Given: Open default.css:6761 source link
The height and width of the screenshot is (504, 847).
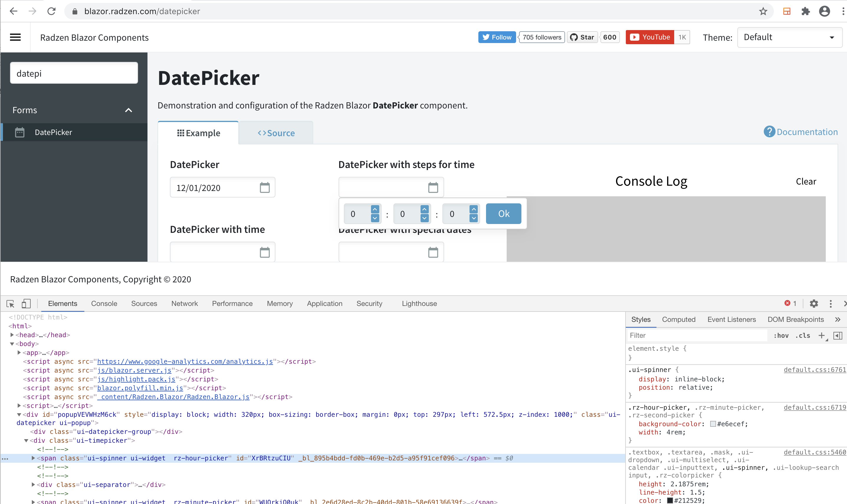Looking at the screenshot, I should pos(815,370).
